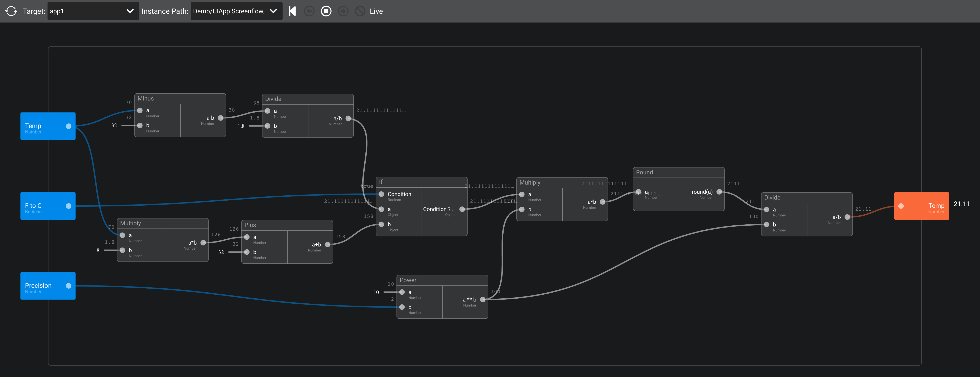Stop debugging with the stop icon
The height and width of the screenshot is (377, 980).
click(x=326, y=11)
